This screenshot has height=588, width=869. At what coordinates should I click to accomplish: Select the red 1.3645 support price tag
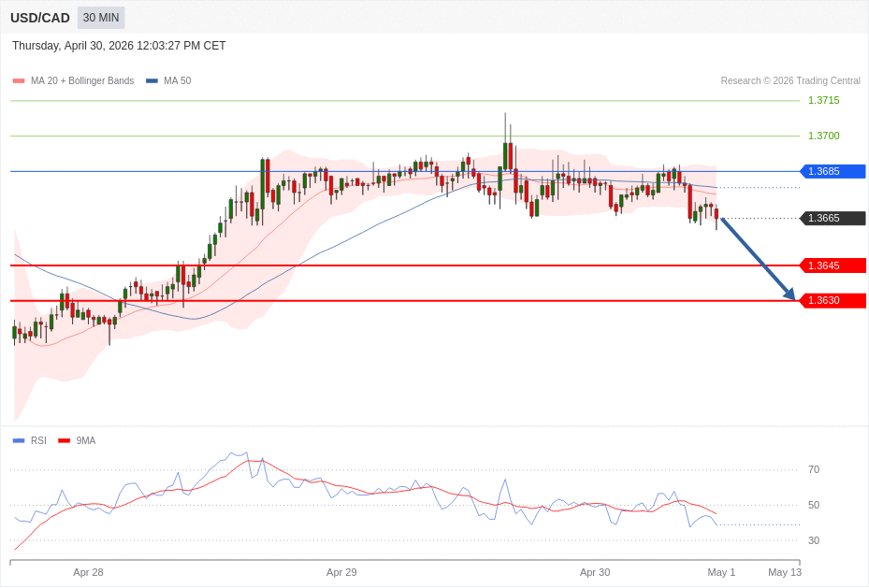tap(833, 265)
